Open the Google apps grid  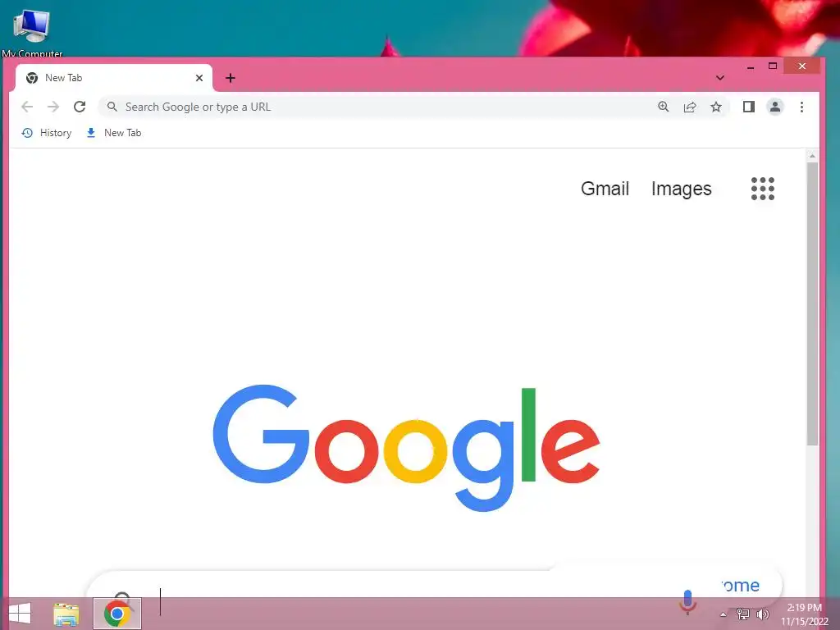[x=762, y=189]
